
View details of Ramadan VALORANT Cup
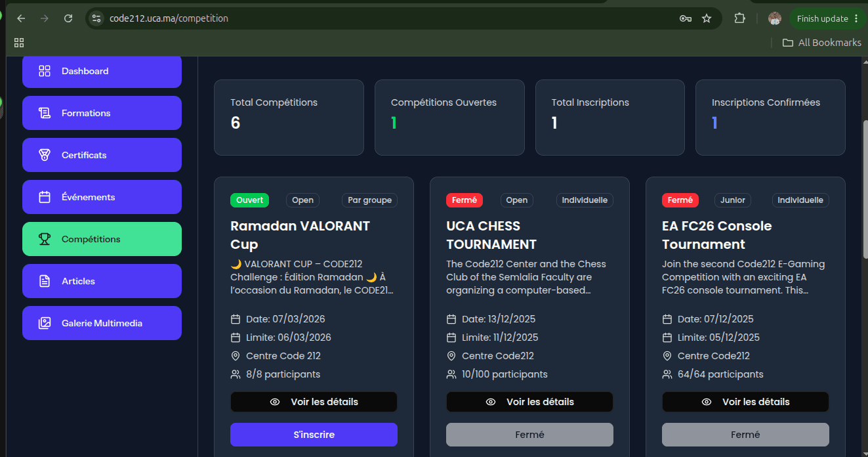314,402
